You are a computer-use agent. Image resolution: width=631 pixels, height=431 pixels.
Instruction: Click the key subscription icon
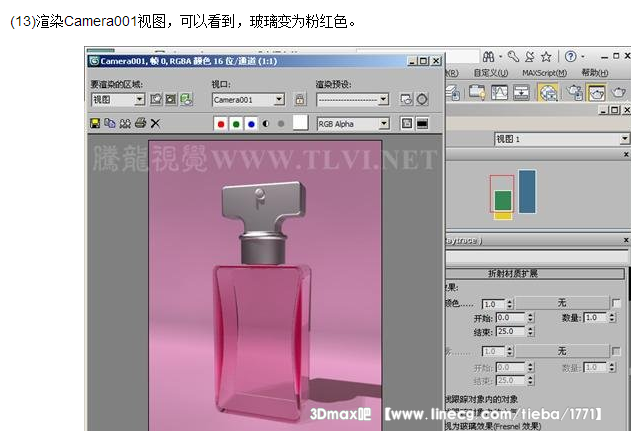click(x=513, y=57)
